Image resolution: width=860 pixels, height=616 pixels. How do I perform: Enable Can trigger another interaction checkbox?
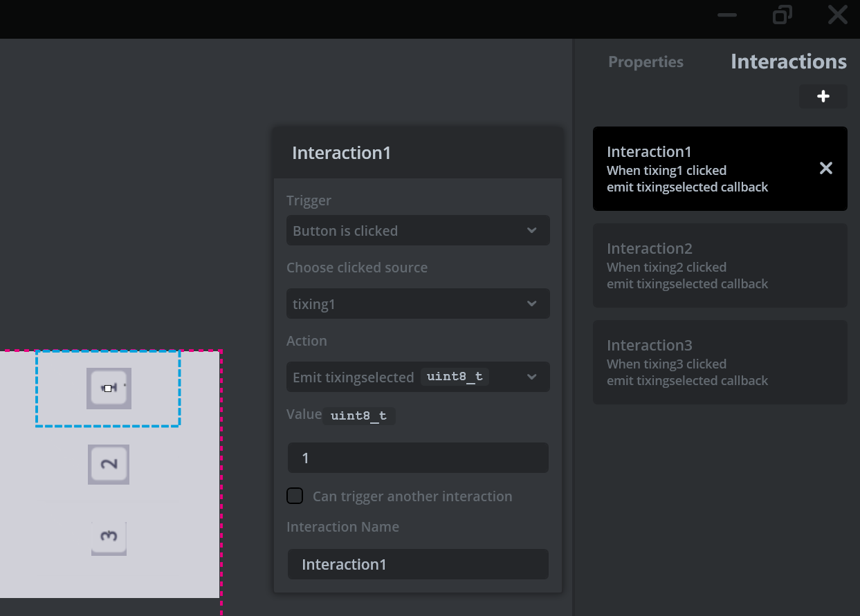point(295,496)
